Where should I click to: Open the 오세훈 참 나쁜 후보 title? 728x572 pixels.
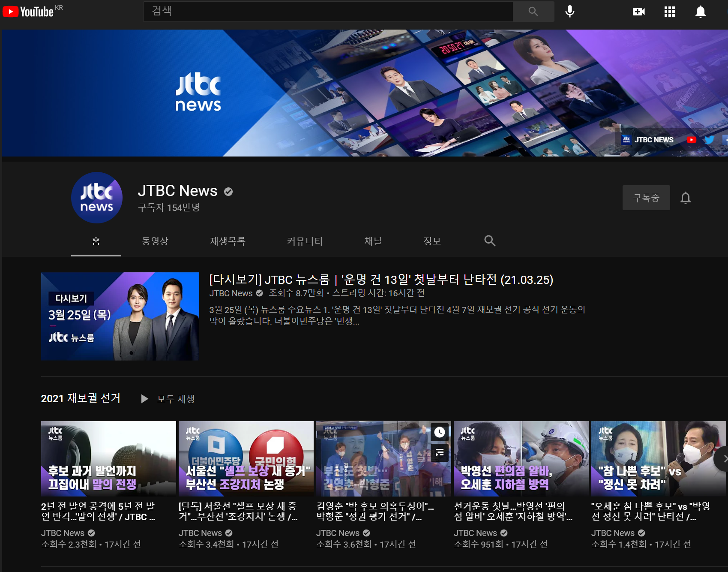(x=651, y=512)
